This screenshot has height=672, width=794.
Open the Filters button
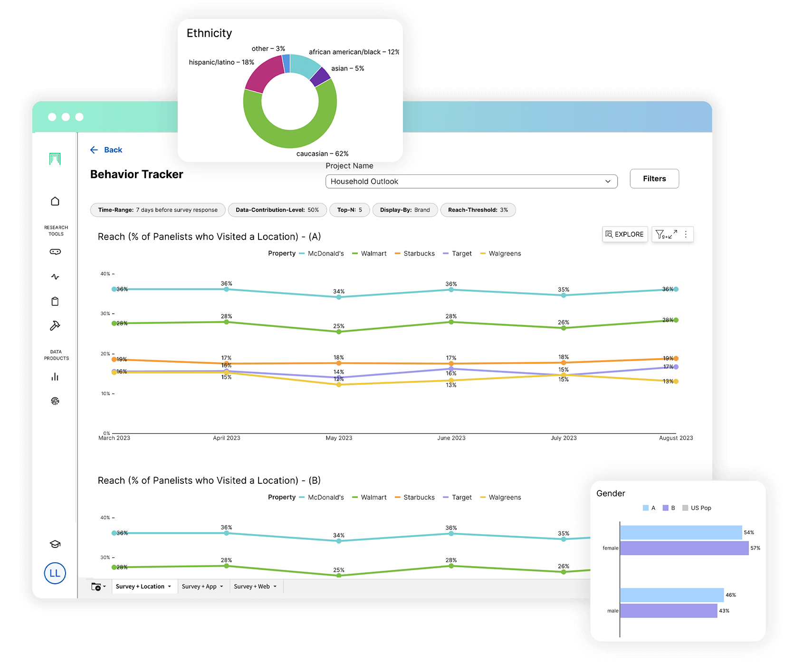pyautogui.click(x=654, y=179)
